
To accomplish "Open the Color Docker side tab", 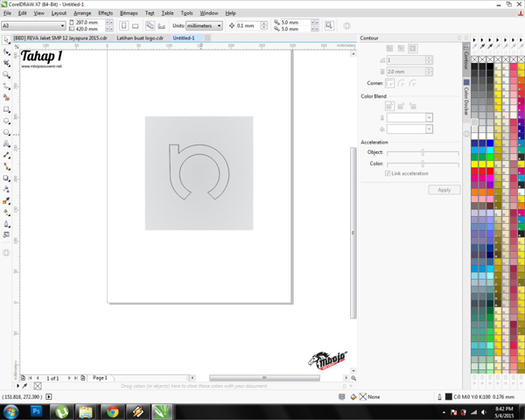I will [466, 101].
